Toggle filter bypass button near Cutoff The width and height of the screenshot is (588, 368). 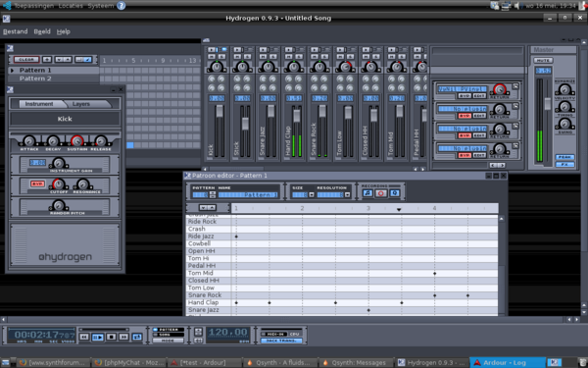37,184
